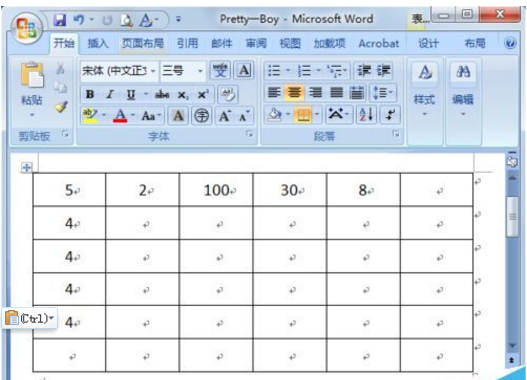Paste using the clipboard 粘贴 button

point(32,89)
